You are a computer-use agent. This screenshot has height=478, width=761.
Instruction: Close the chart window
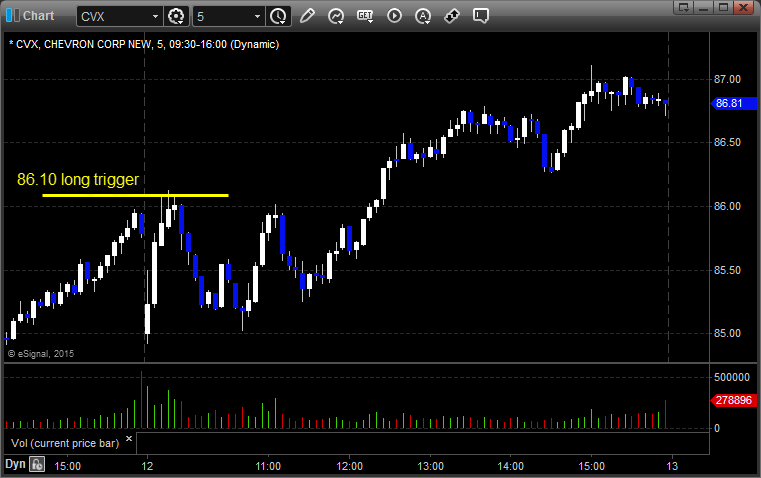tap(744, 7)
